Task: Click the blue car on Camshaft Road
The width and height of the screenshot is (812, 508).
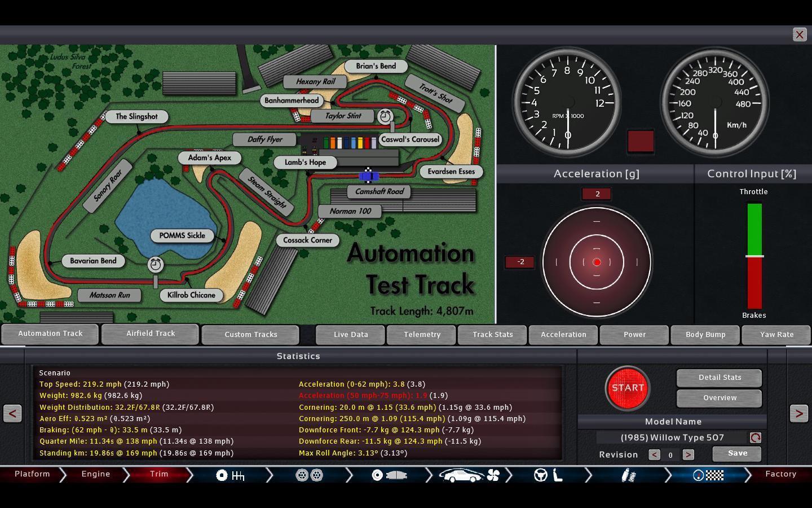Action: coord(368,177)
